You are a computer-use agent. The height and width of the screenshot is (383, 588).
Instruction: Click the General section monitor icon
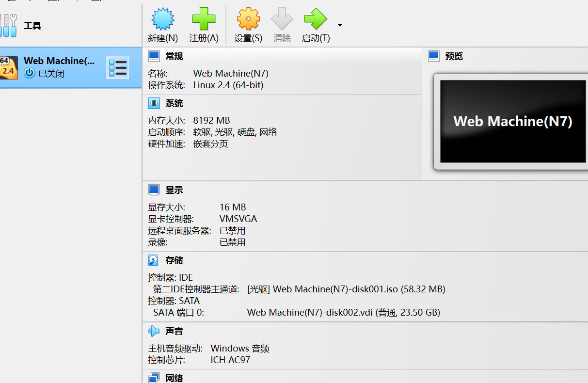point(154,56)
